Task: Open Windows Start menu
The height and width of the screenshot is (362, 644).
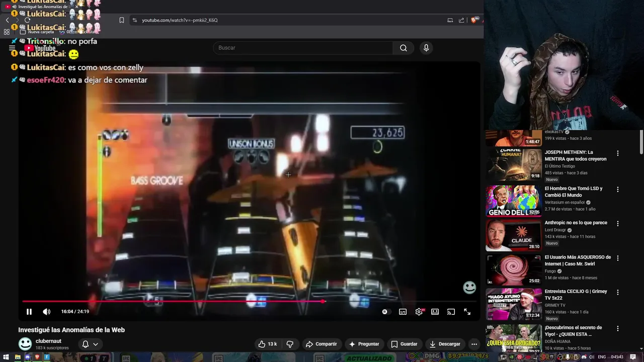Action: click(x=5, y=357)
